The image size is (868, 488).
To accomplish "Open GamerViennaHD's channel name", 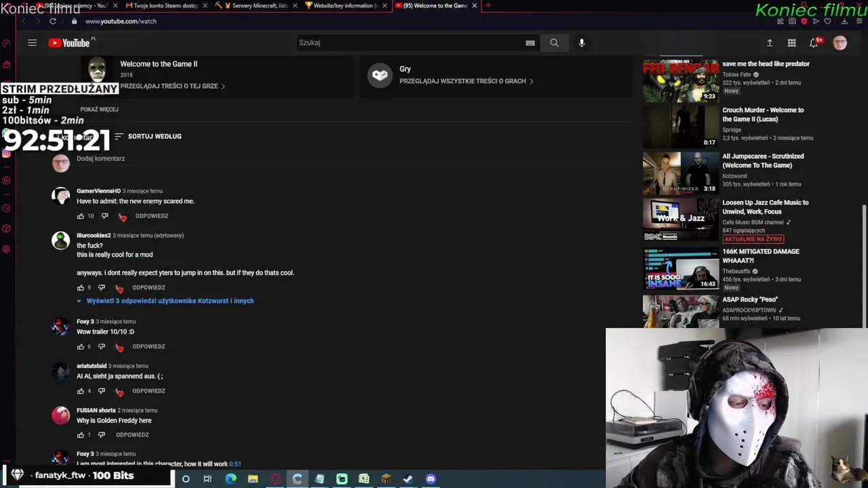I will (x=98, y=191).
